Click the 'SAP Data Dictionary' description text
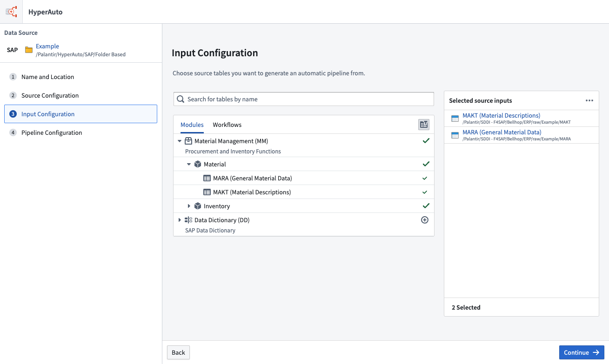Image resolution: width=609 pixels, height=364 pixels. click(210, 230)
